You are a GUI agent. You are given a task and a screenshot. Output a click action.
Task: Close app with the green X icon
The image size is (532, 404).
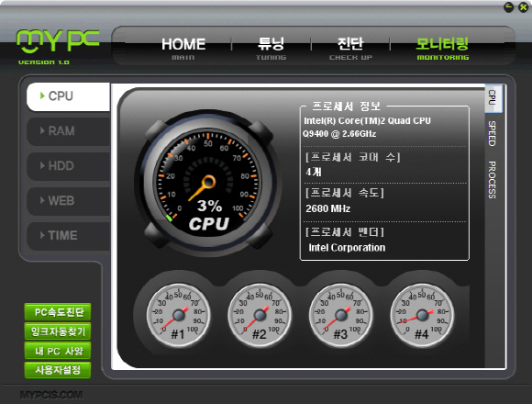click(524, 7)
